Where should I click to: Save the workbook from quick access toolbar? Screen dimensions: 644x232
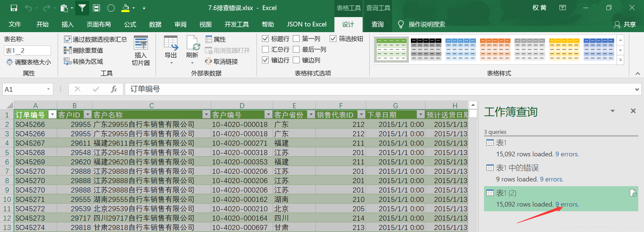pos(14,8)
